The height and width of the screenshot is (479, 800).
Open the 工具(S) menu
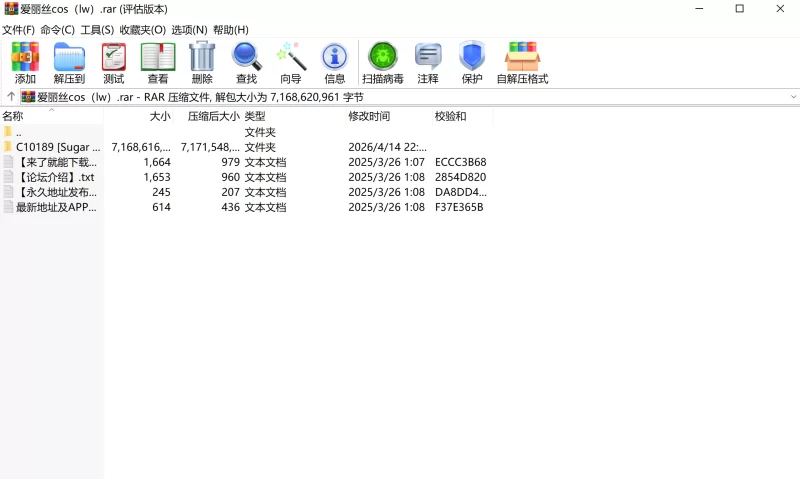tap(97, 30)
